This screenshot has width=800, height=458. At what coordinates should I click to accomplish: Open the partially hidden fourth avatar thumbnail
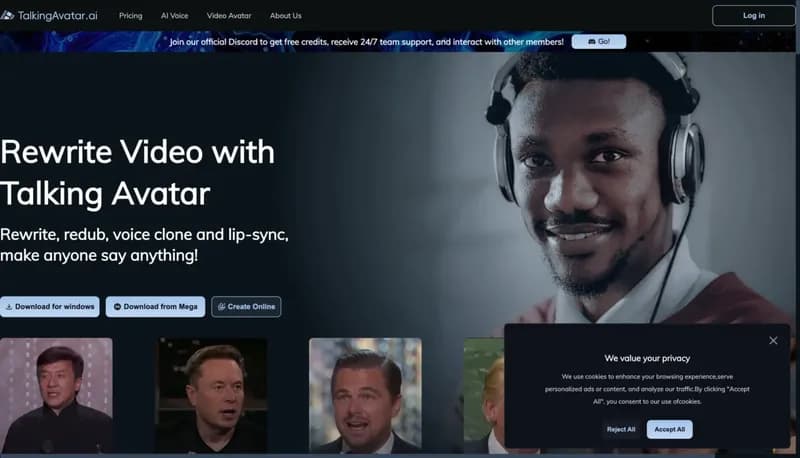(x=484, y=395)
